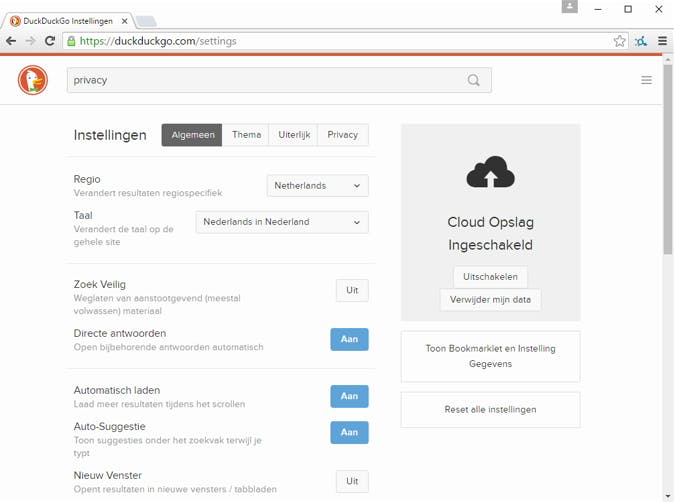The image size is (674, 502).
Task: Click the DuckDuckGo duck logo
Action: click(x=33, y=80)
